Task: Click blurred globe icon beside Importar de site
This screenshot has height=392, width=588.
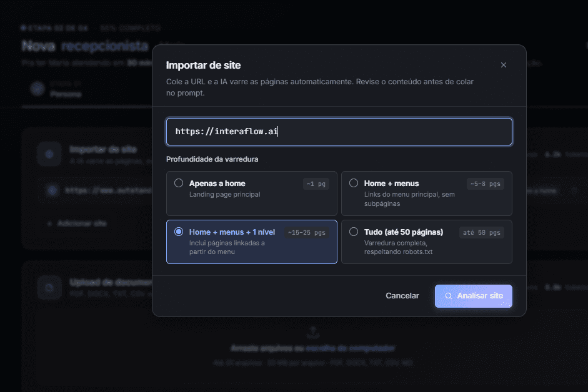Action: [x=49, y=154]
